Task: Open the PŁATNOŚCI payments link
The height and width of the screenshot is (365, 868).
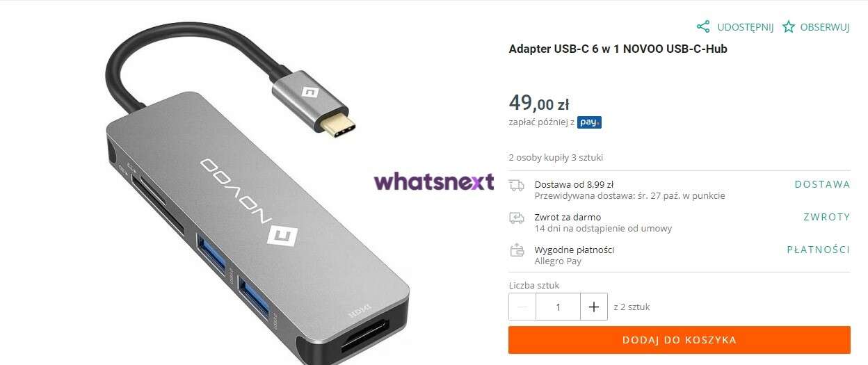Action: click(819, 250)
